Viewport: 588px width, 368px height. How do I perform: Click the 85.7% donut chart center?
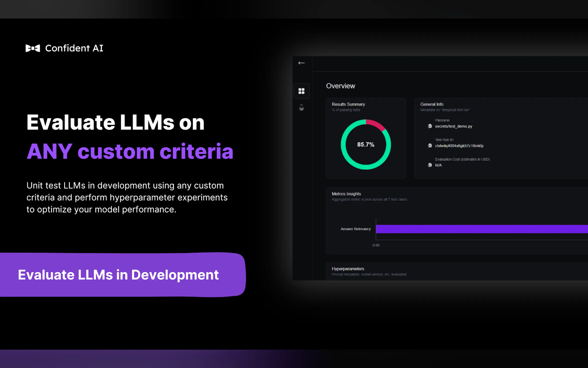click(366, 145)
